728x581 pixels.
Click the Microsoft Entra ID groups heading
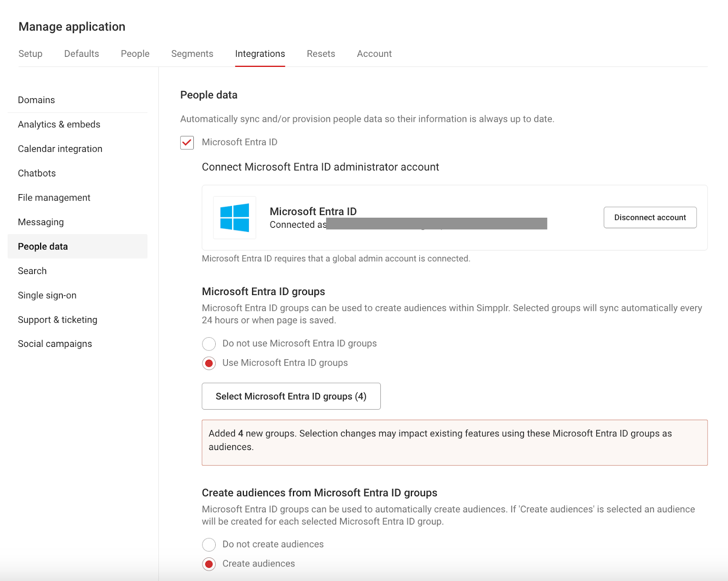point(263,291)
